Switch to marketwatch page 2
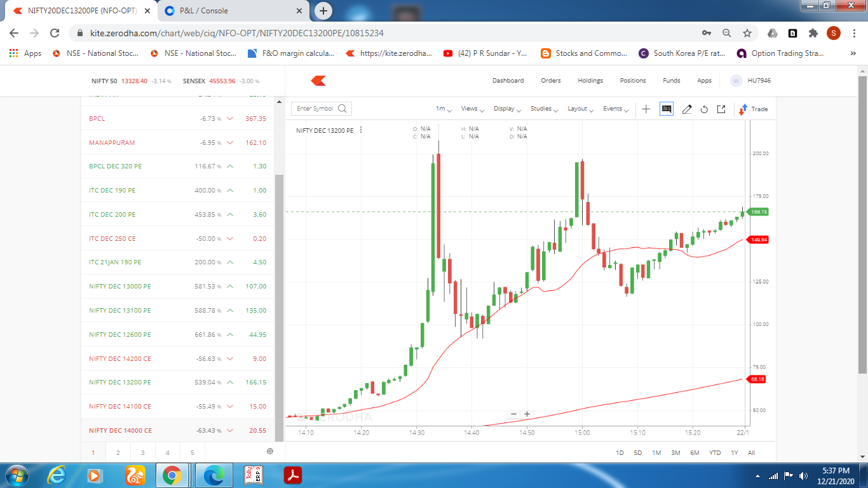The width and height of the screenshot is (868, 488). (x=118, y=453)
